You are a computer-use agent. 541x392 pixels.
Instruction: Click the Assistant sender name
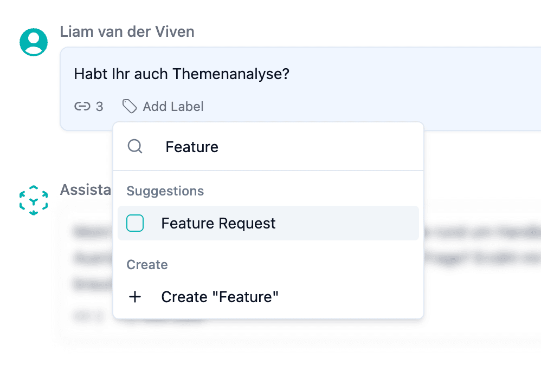pyautogui.click(x=86, y=189)
